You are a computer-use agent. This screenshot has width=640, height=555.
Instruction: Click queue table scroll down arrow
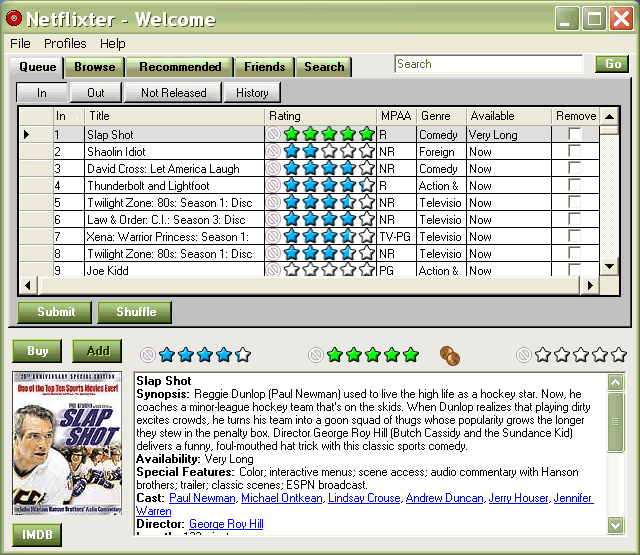(x=609, y=266)
